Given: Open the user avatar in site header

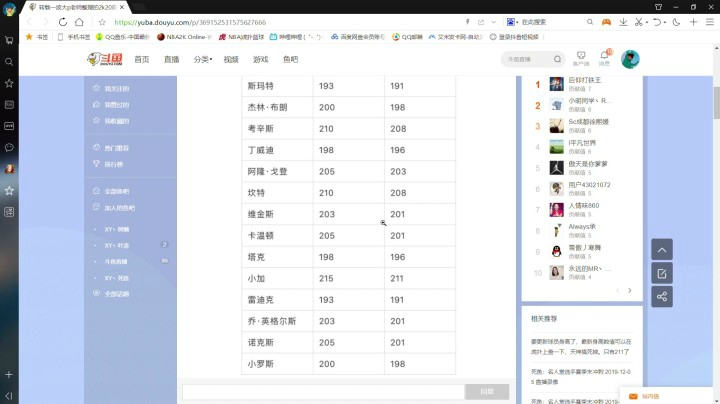Looking at the screenshot, I should (630, 59).
